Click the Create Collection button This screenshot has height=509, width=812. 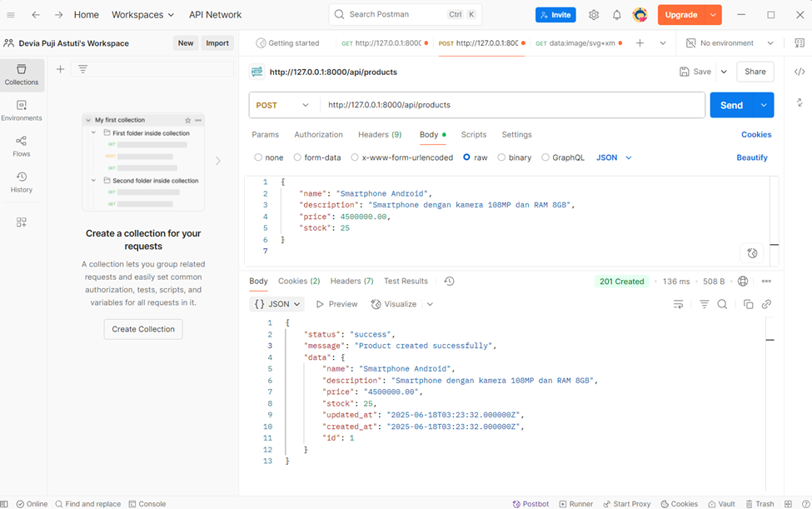[143, 329]
